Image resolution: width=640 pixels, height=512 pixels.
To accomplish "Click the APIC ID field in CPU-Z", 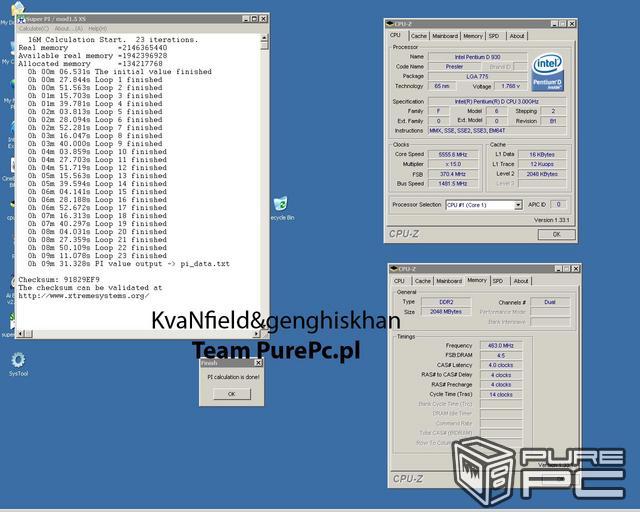I will [558, 205].
